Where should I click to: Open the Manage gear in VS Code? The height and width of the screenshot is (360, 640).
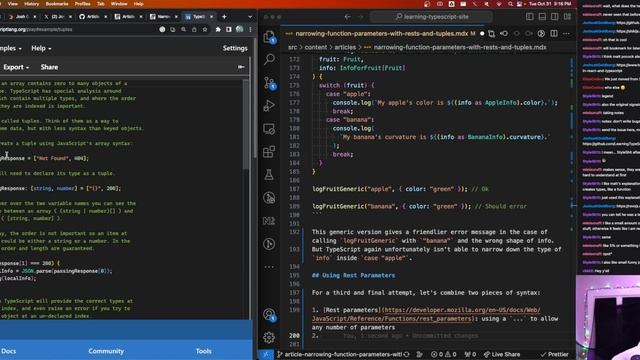[269, 338]
